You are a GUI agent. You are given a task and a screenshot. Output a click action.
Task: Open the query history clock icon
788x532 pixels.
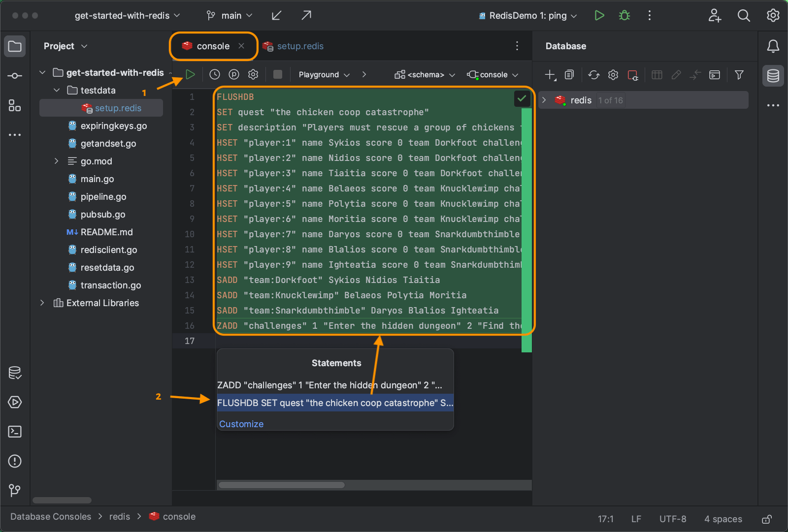[x=215, y=75]
